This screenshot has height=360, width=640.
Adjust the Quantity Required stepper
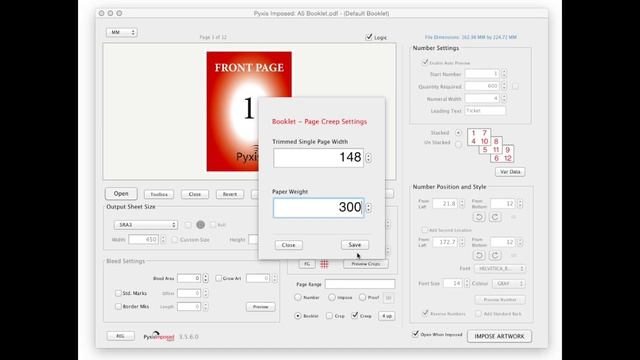coord(504,86)
